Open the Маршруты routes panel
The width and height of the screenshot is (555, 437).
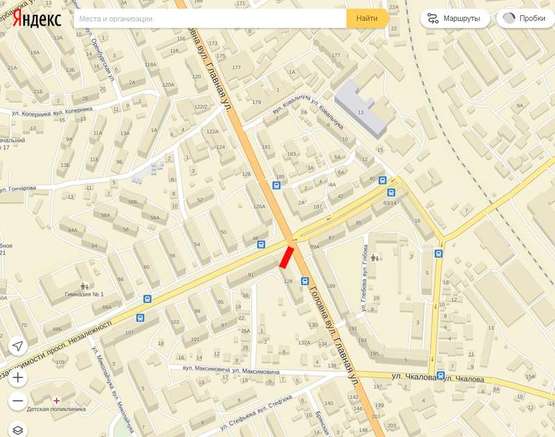[x=455, y=18]
